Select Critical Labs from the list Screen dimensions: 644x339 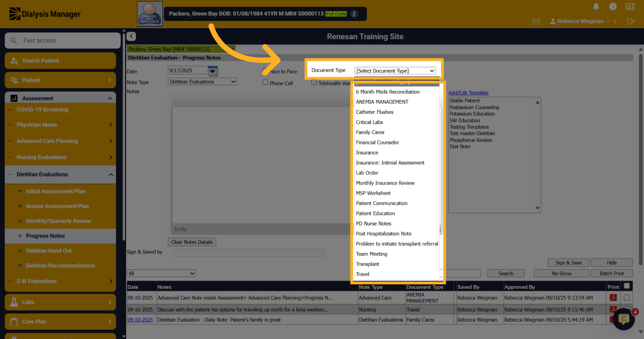[369, 122]
